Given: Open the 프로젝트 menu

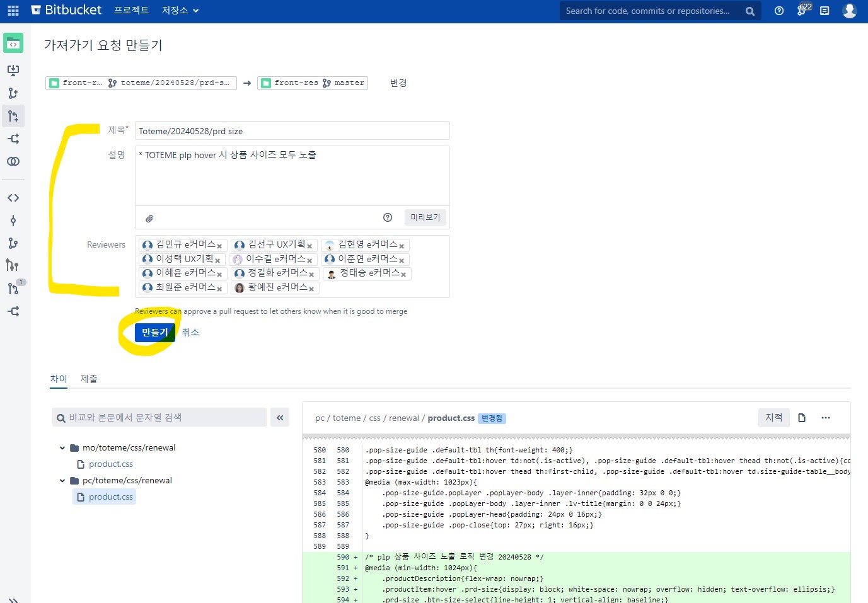Looking at the screenshot, I should 131,11.
